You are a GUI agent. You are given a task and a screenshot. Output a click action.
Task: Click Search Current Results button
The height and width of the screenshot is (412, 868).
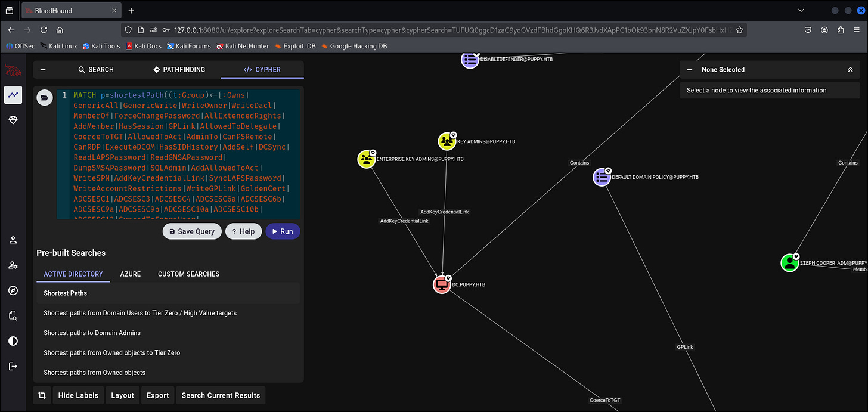click(221, 395)
